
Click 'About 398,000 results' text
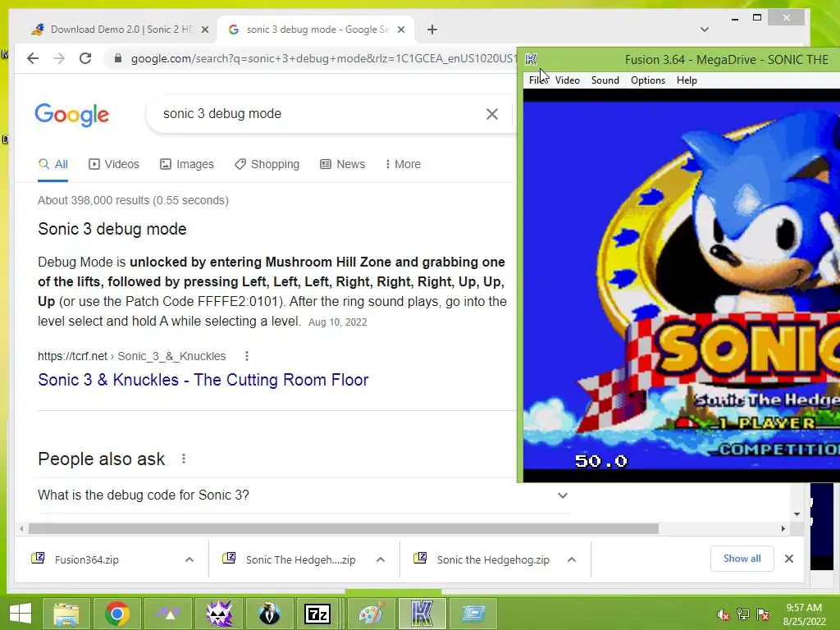[134, 200]
